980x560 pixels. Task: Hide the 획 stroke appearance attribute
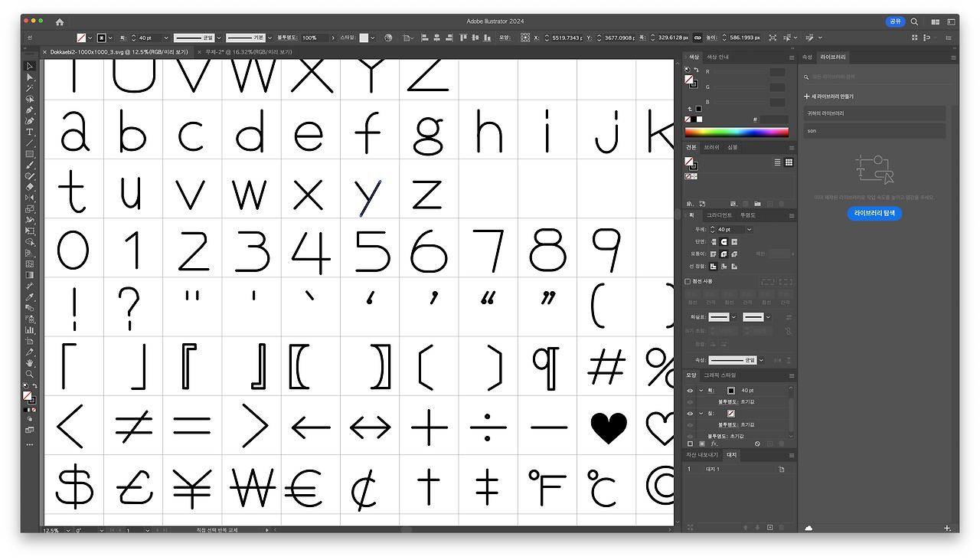tap(690, 391)
